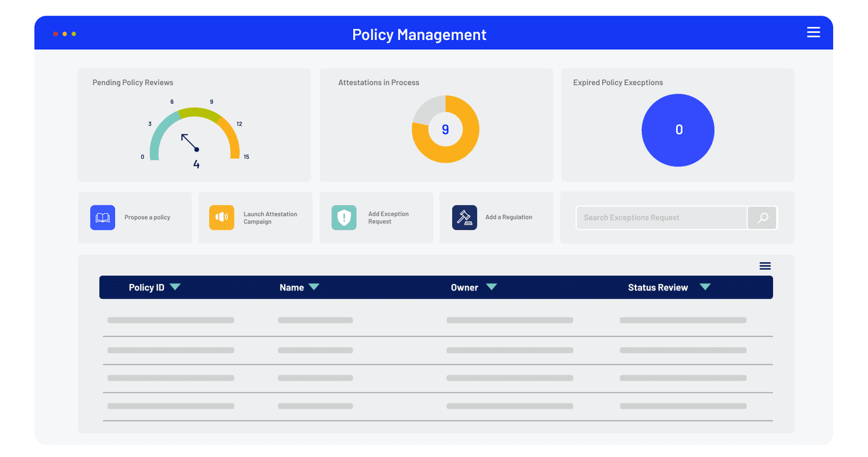This screenshot has height=457, width=868.
Task: Focus the Search Exceptions Request field
Action: coord(661,218)
